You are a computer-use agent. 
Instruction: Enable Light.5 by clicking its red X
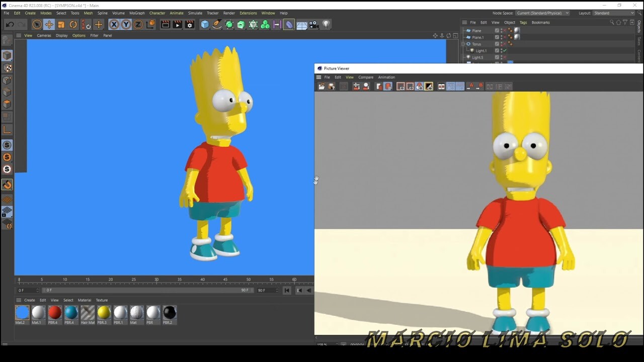tap(504, 57)
